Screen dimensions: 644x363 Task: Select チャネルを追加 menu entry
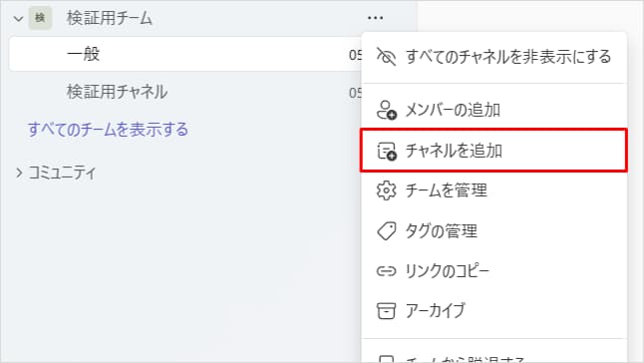coord(493,151)
